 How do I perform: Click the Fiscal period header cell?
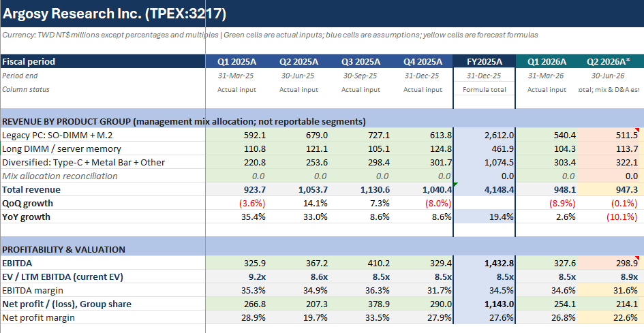pyautogui.click(x=103, y=61)
